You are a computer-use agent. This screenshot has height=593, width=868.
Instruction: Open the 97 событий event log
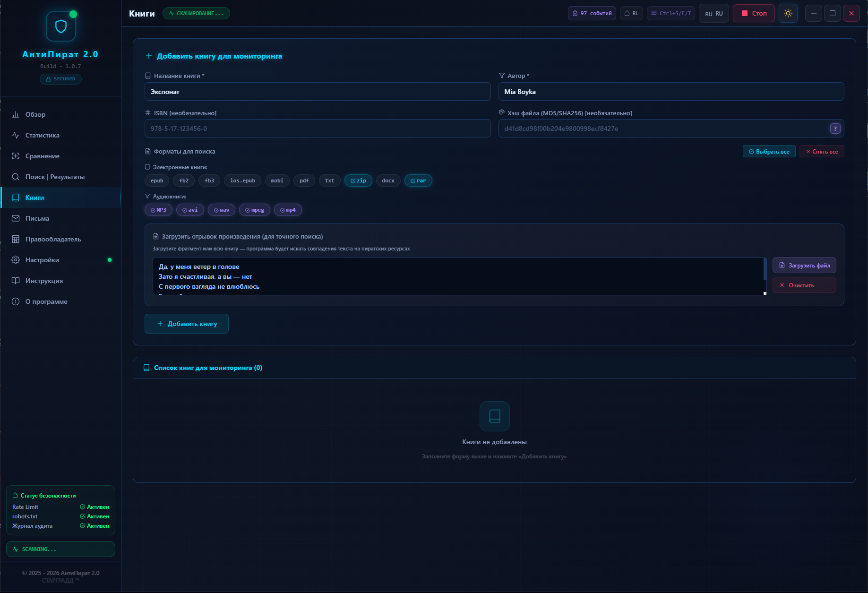592,13
